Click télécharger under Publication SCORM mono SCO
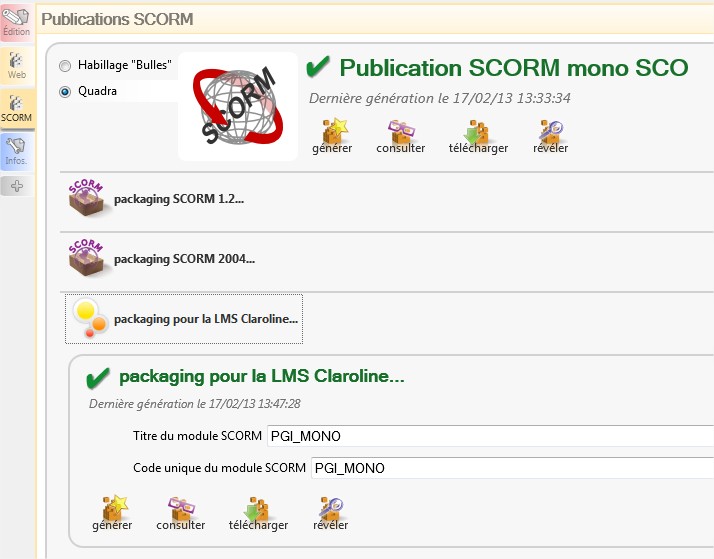 (x=478, y=136)
